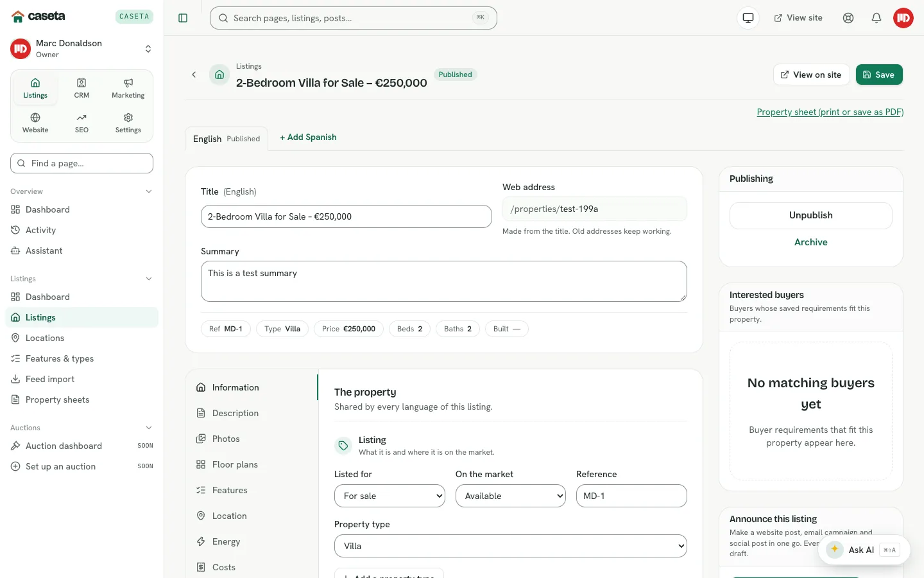Click the caseta logo
The image size is (924, 578).
tap(38, 16)
